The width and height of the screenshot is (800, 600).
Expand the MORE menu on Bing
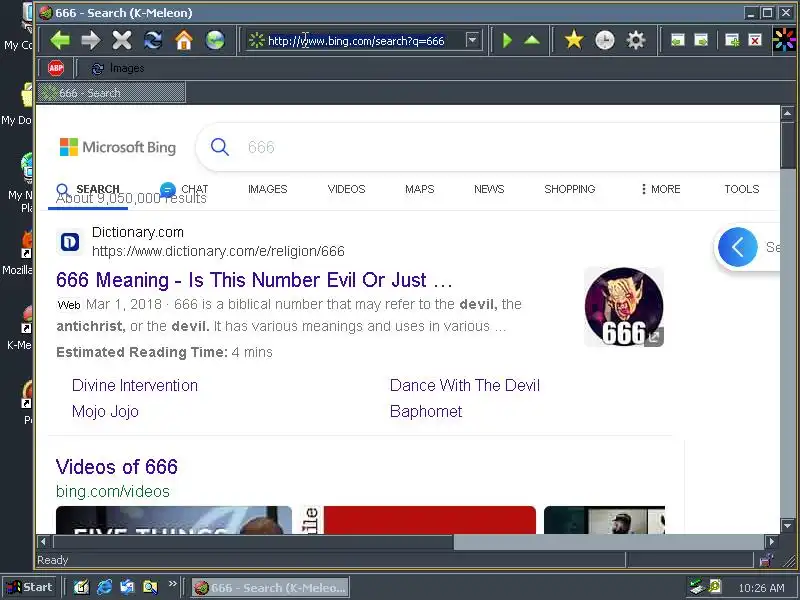point(661,189)
